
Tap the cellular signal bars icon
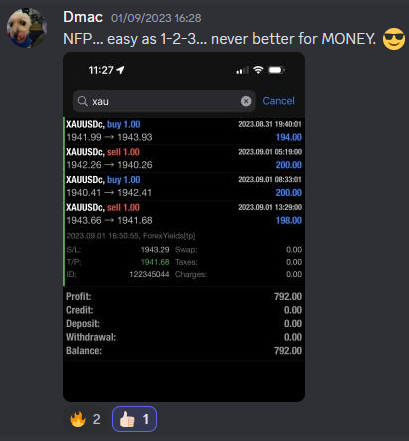tap(242, 70)
